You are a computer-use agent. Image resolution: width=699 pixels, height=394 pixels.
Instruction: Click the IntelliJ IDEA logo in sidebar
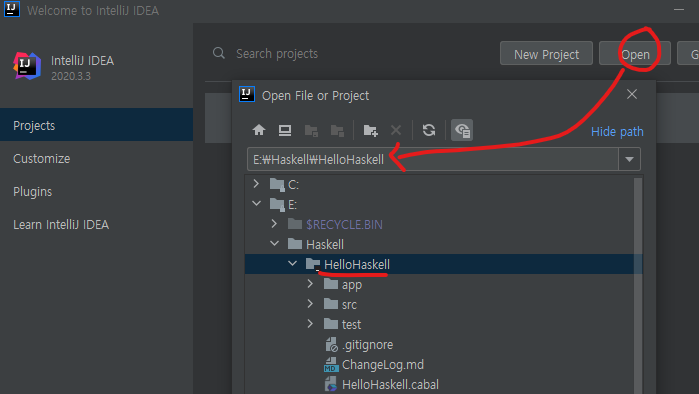27,66
